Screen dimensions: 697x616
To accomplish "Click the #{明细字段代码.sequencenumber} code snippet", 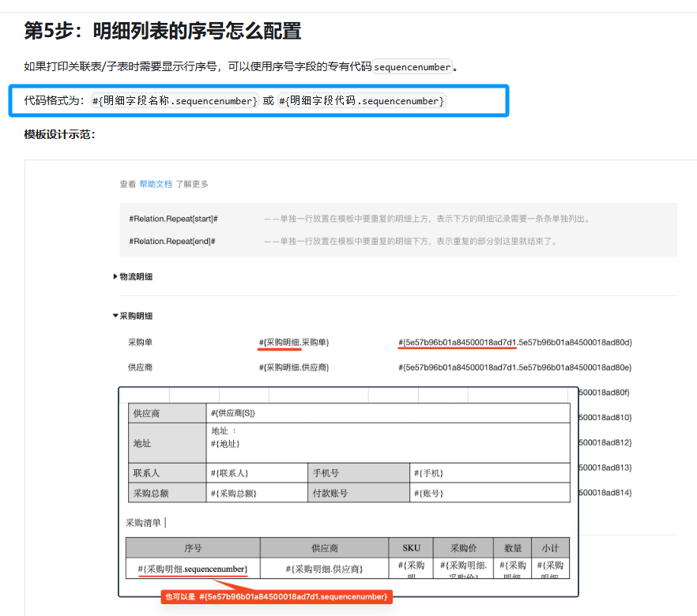I will [362, 101].
